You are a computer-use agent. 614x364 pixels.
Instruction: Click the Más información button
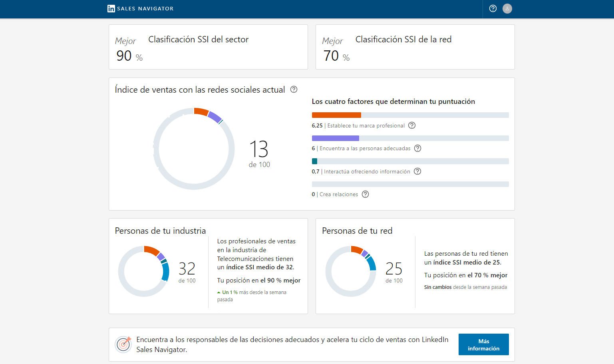pyautogui.click(x=484, y=344)
